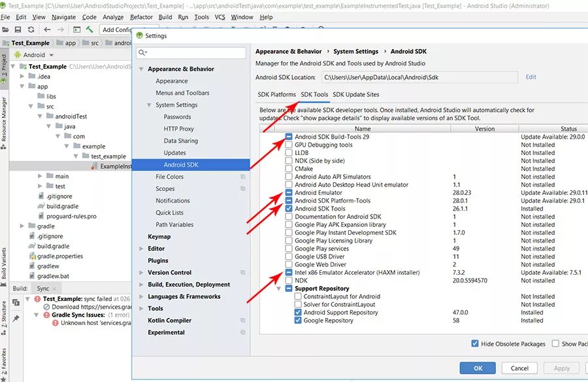Click the Settings search field
Image resolution: width=588 pixels, height=382 pixels.
[x=191, y=52]
